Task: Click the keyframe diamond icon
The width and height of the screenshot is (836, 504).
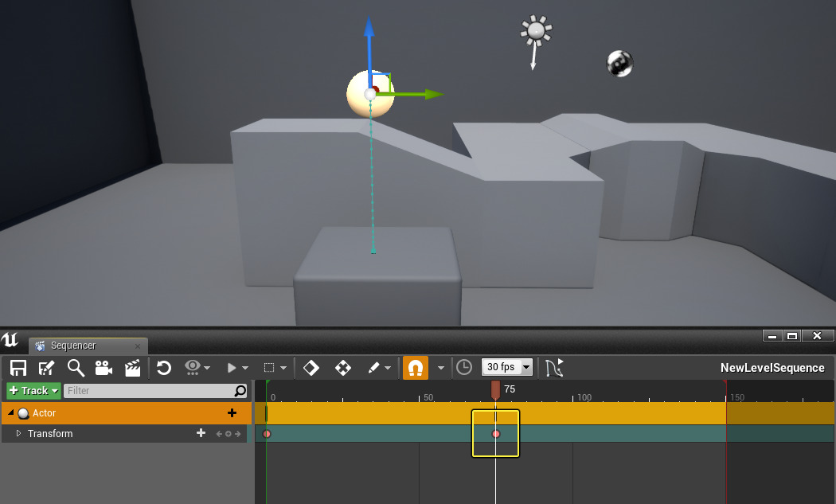Action: point(311,367)
